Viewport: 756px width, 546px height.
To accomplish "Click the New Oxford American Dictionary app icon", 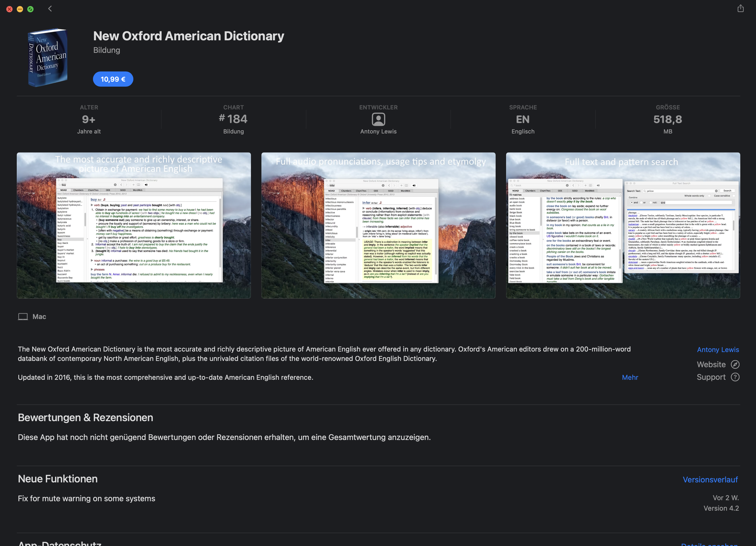I will 48,58.
